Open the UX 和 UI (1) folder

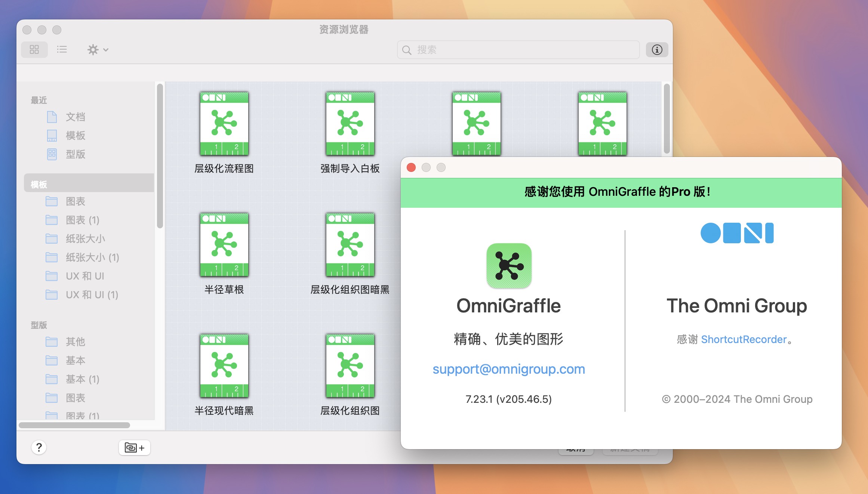pyautogui.click(x=81, y=295)
